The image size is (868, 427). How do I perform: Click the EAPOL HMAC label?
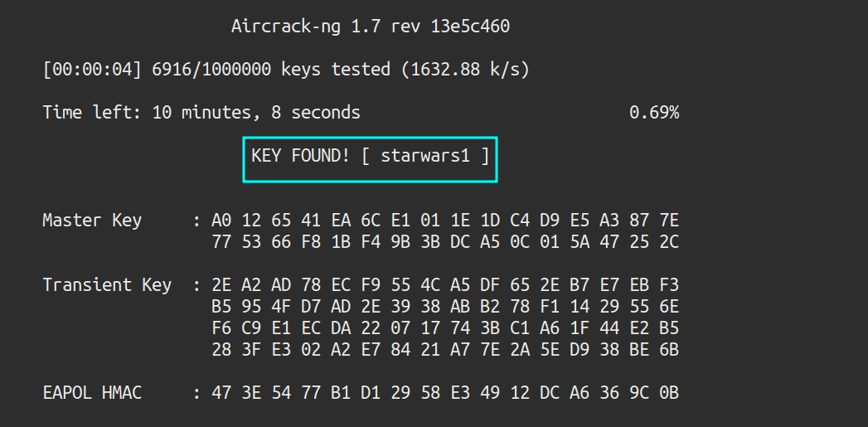(x=92, y=393)
